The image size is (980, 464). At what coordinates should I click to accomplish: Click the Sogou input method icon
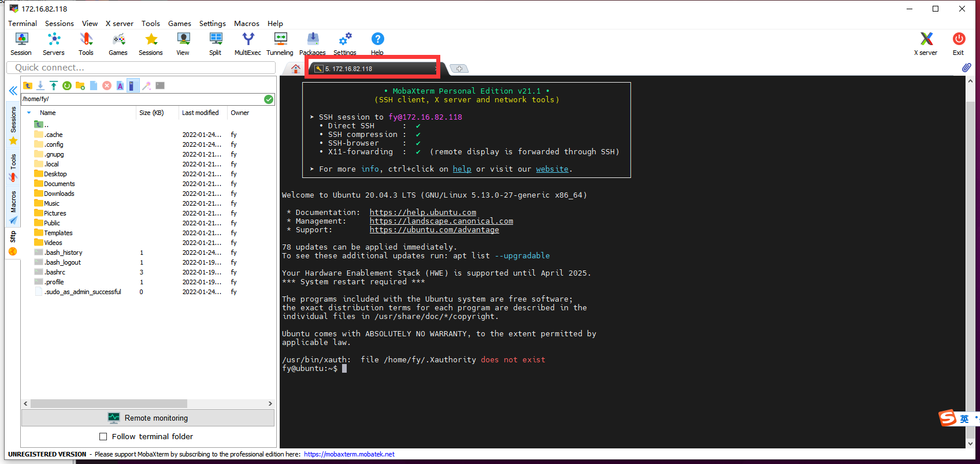[x=948, y=417]
